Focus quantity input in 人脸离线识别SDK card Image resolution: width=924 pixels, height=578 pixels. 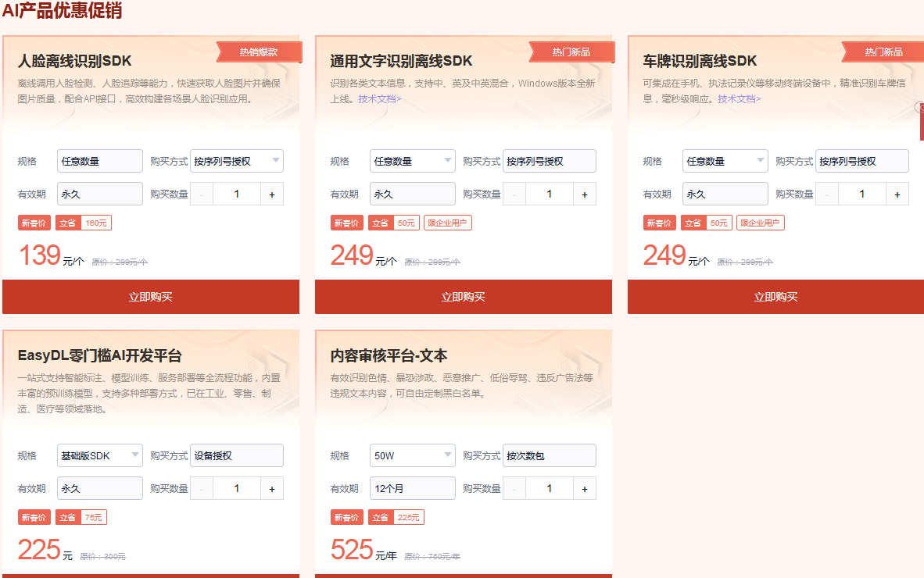pos(237,194)
